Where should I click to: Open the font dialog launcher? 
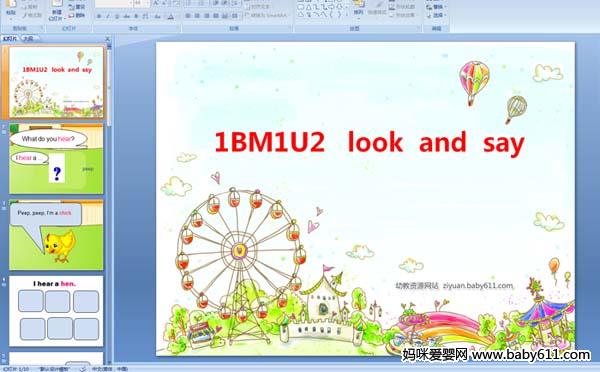pos(178,27)
